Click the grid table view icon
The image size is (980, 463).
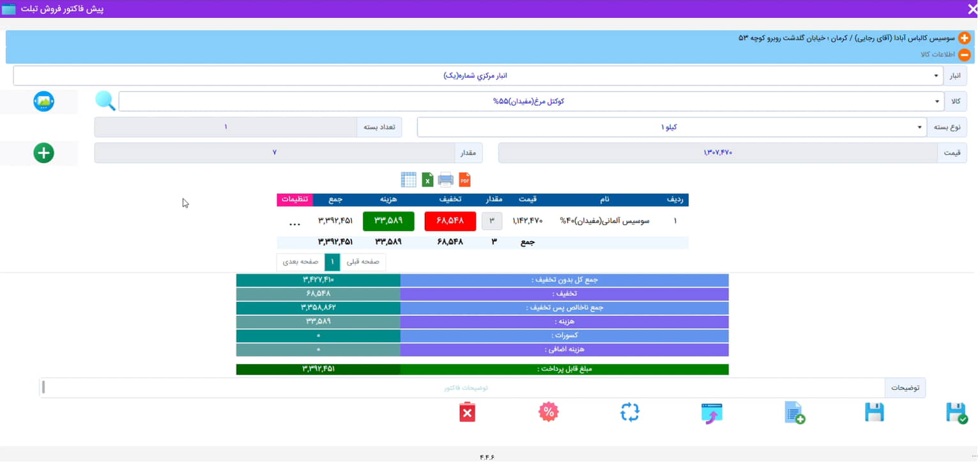[408, 180]
